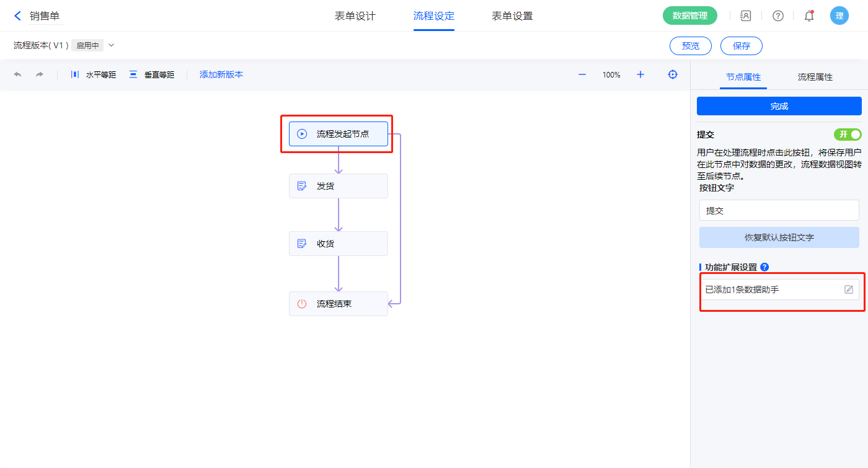Open the help question mark icon

click(777, 16)
